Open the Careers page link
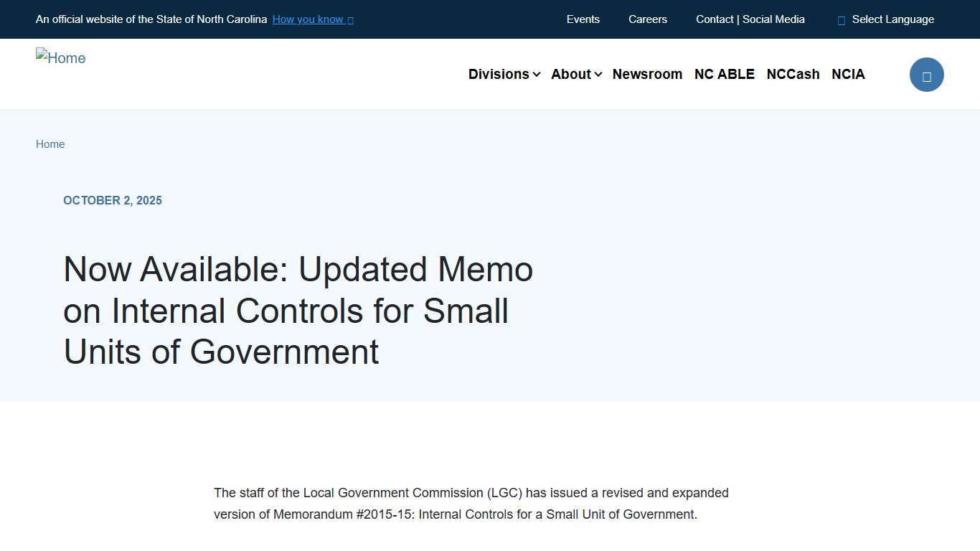The width and height of the screenshot is (980, 551). click(x=647, y=19)
